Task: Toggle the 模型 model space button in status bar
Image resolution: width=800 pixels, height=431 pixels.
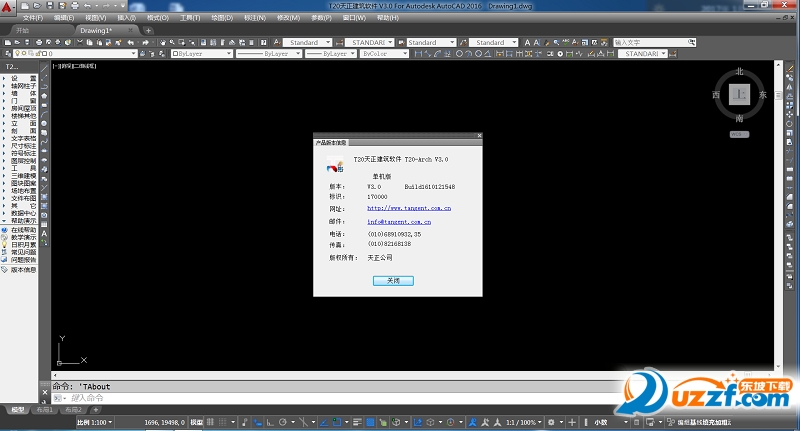Action: 196,422
